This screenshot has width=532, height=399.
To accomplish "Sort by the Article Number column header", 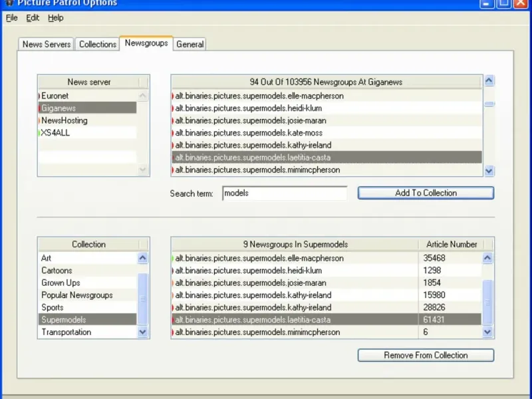I will tap(450, 244).
